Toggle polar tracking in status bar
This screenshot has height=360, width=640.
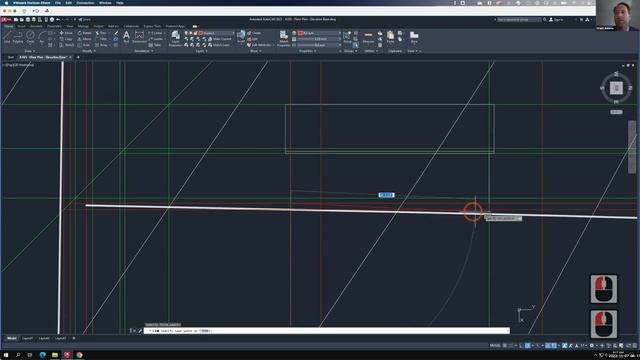[528, 345]
